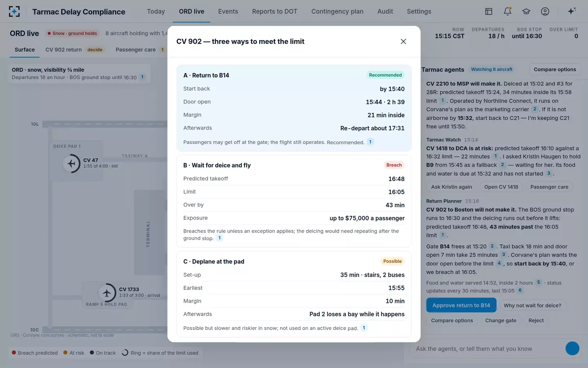Screen dimensions: 588x368
Task: Select the CV 1733 aircraft ring icon
Action: point(107,293)
